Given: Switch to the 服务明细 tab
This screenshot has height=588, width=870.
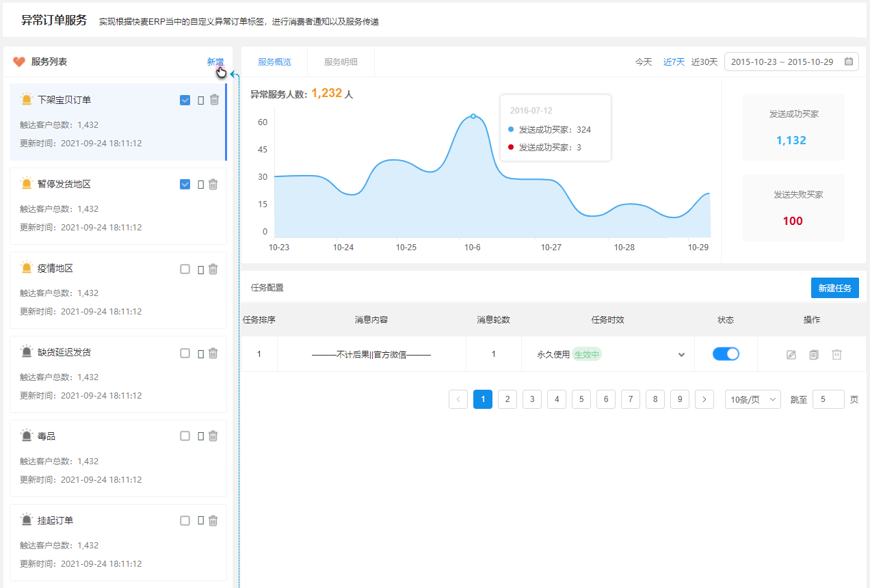Looking at the screenshot, I should coord(341,62).
